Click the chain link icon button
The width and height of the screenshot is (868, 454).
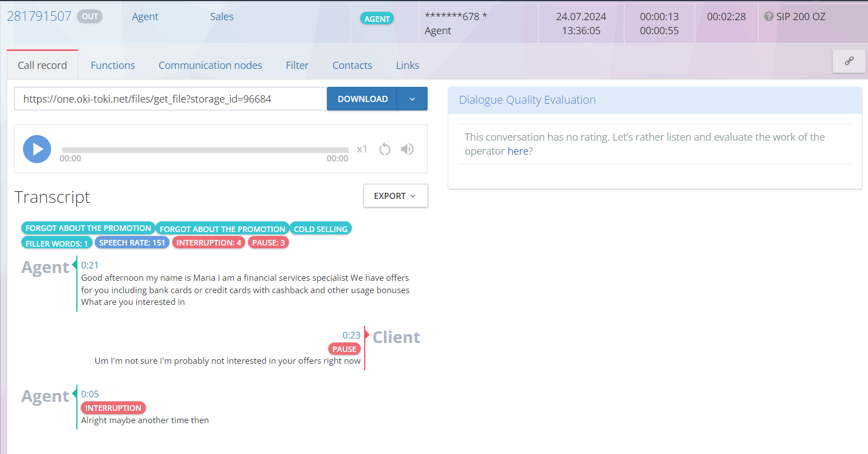tap(849, 61)
